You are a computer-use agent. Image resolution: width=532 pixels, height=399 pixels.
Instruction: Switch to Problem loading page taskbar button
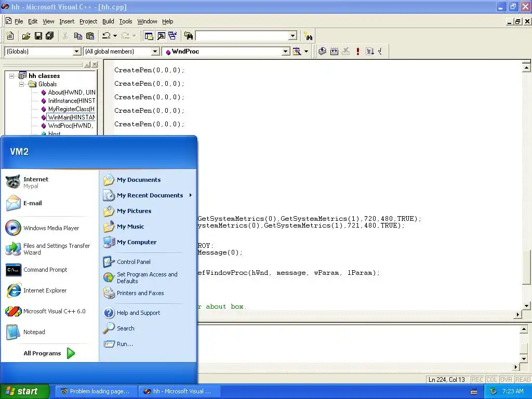(96, 391)
